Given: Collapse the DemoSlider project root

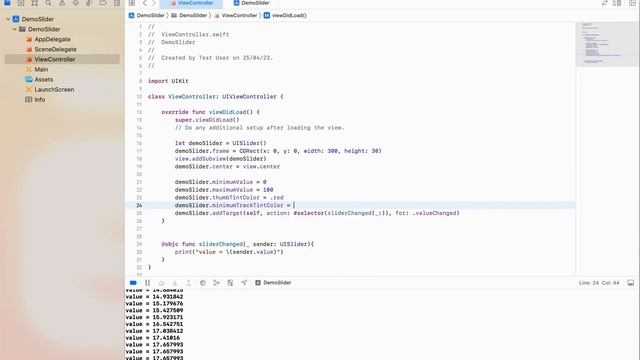Looking at the screenshot, I should click(x=8, y=19).
